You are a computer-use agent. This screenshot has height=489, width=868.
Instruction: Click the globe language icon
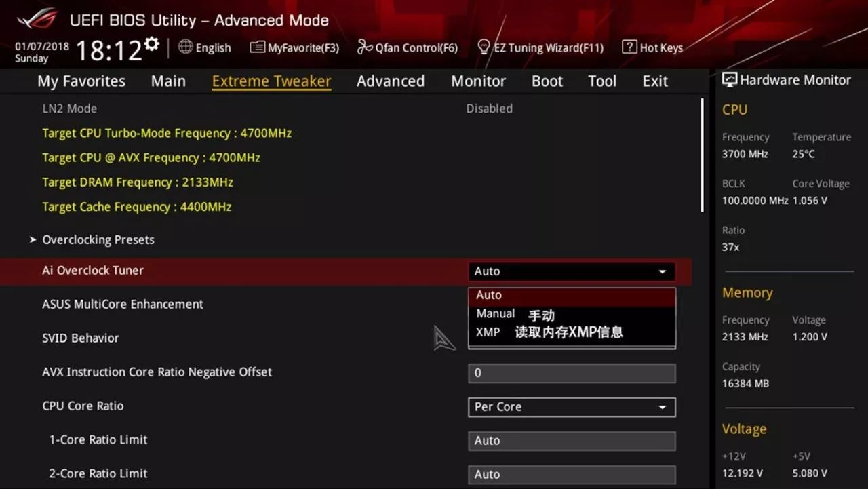click(185, 47)
